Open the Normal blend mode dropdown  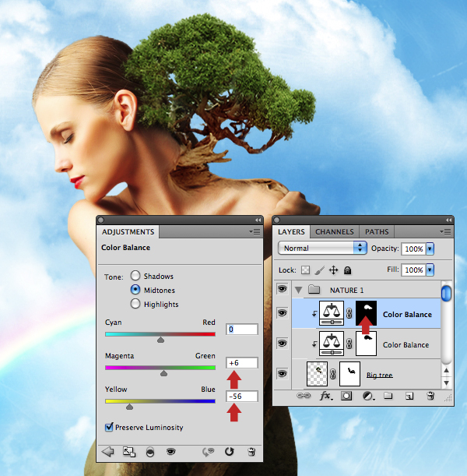point(322,248)
